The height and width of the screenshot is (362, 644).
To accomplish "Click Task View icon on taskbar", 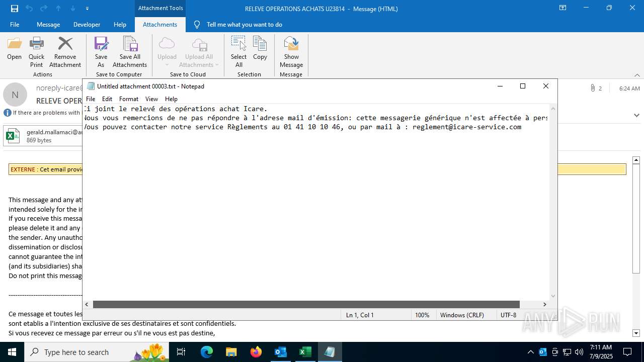I will coord(181,352).
